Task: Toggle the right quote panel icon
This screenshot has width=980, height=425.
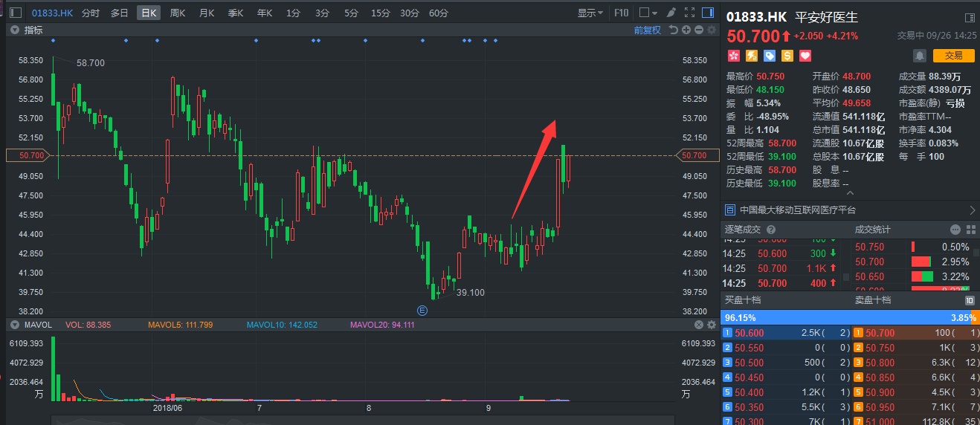Action: click(707, 13)
